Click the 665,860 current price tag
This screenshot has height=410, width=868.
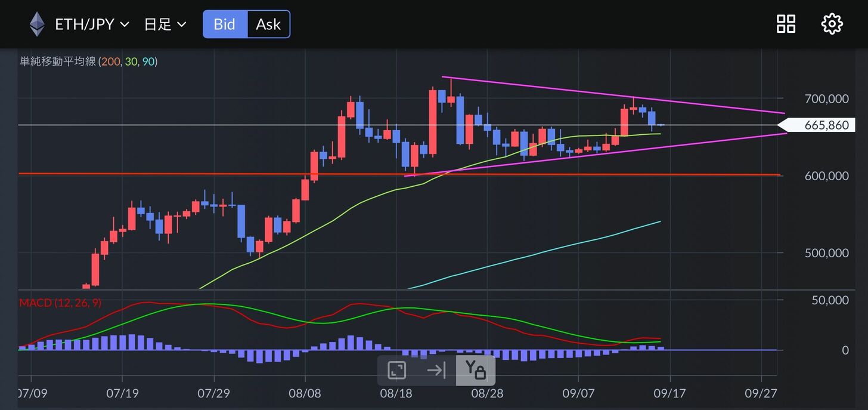click(x=826, y=125)
